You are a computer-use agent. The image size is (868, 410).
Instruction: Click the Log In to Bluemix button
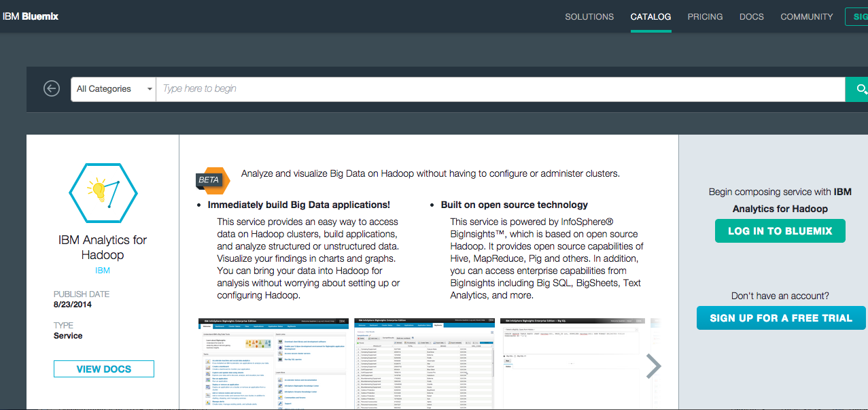780,231
